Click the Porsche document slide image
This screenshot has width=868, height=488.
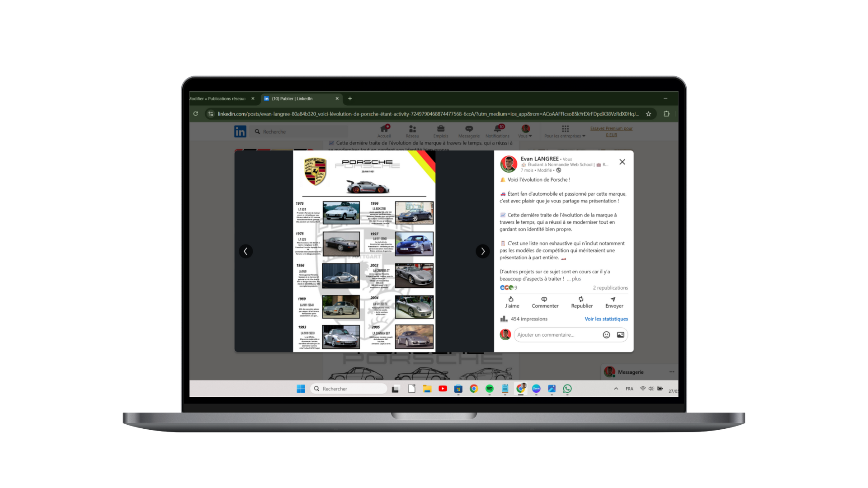tap(364, 251)
